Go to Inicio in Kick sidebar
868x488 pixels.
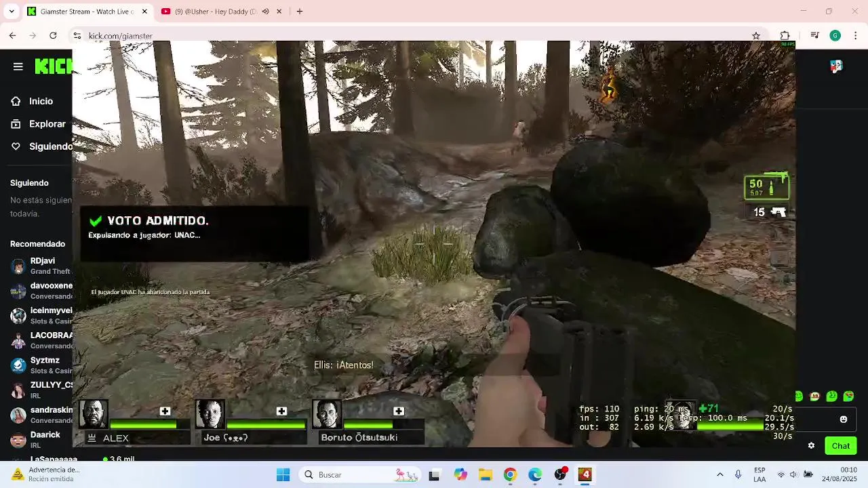tap(41, 101)
